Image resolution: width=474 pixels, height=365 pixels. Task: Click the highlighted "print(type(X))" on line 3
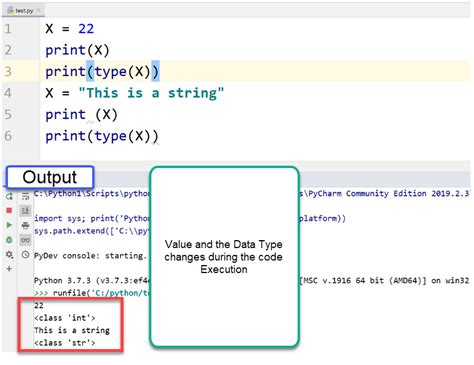coord(102,72)
